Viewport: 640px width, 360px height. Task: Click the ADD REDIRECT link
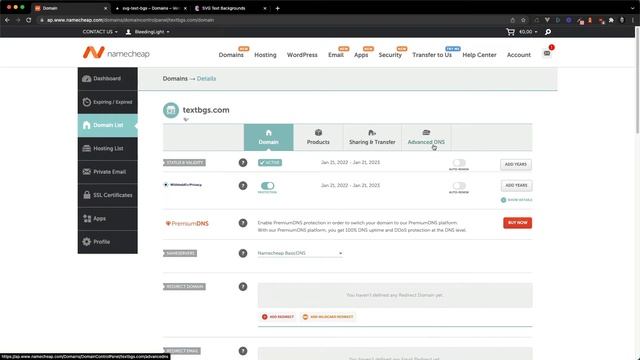coord(278,317)
